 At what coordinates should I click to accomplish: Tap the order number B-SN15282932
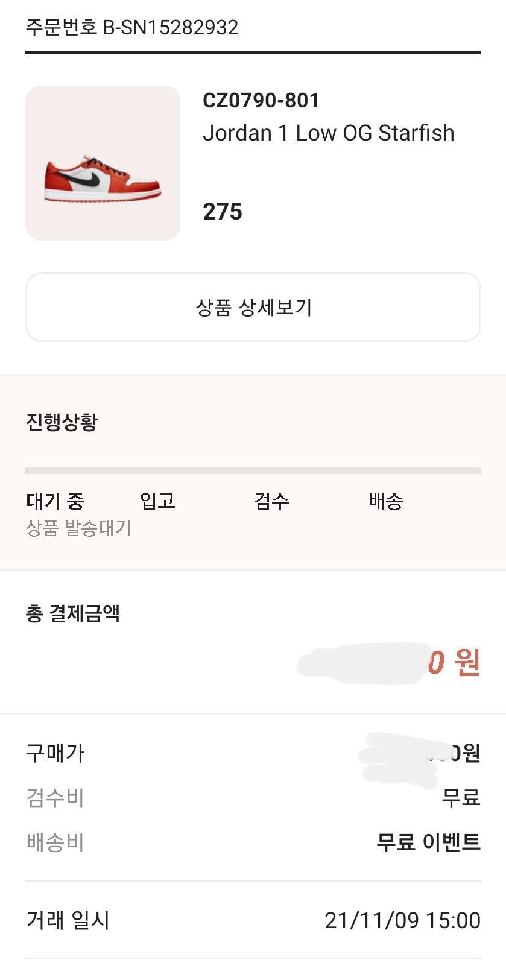tap(131, 27)
